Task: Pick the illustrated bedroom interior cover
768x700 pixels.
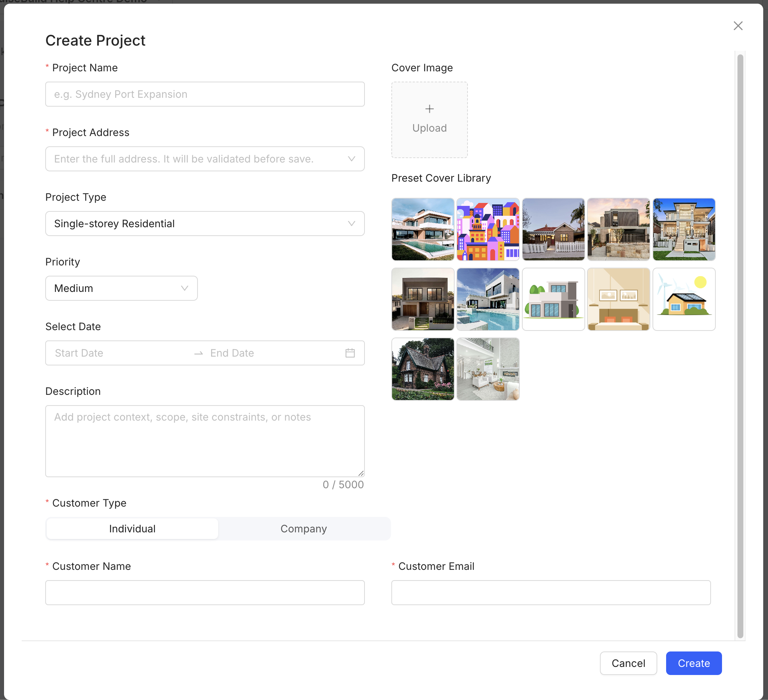Action: [619, 299]
